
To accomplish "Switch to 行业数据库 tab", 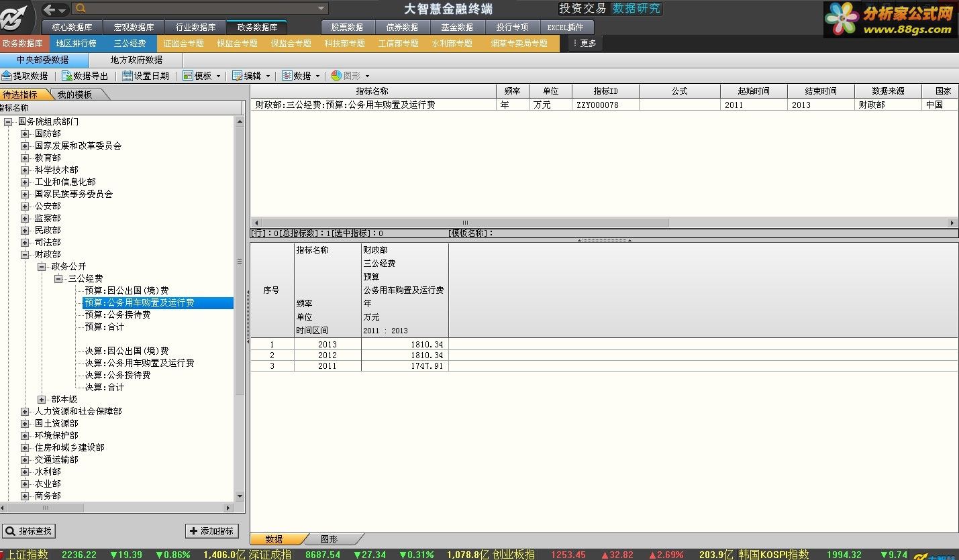I will tap(196, 27).
